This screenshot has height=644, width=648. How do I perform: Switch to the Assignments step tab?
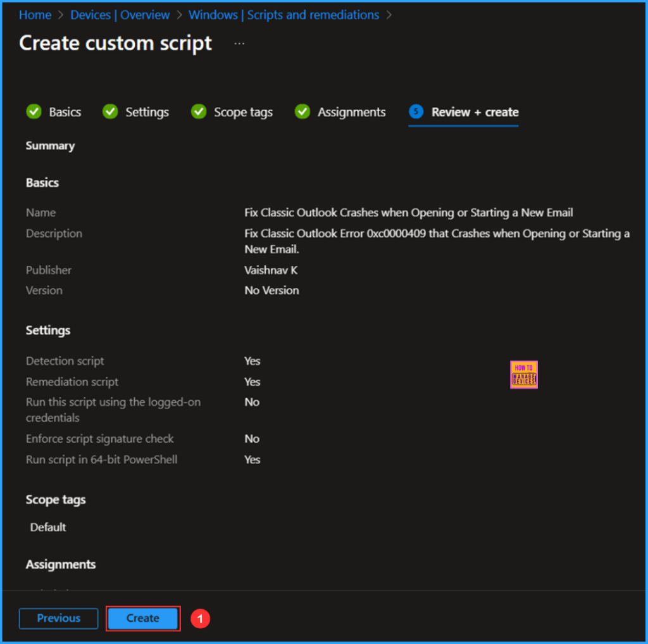pyautogui.click(x=340, y=111)
